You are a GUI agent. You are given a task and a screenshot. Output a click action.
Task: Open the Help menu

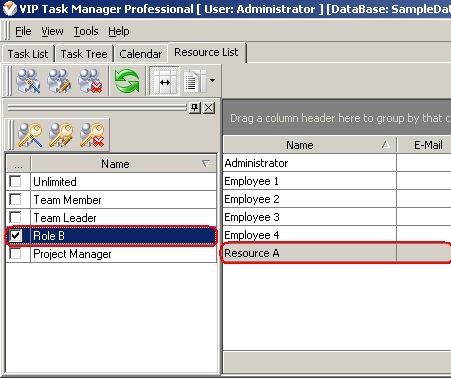click(119, 31)
